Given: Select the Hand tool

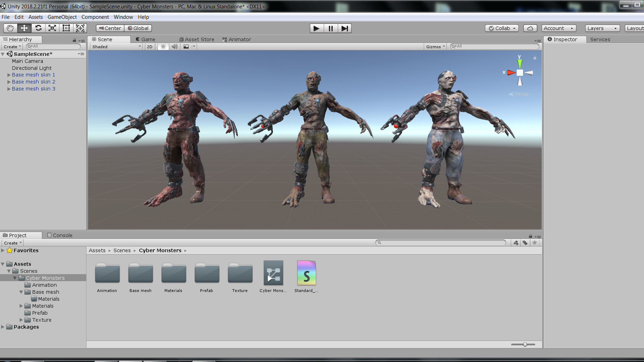Looking at the screenshot, I should tap(10, 28).
